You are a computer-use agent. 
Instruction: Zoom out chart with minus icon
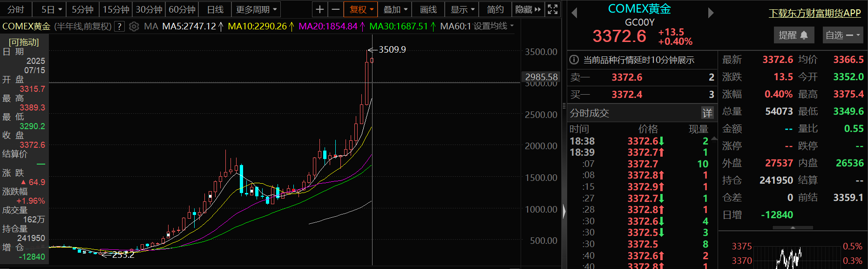pos(335,9)
